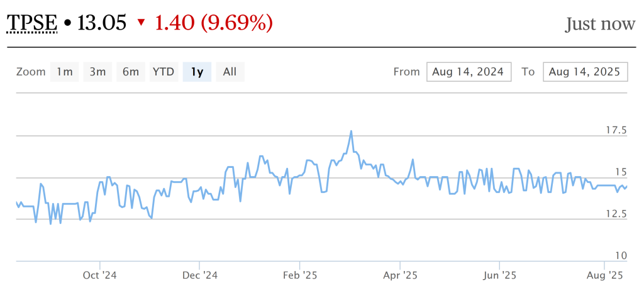Screen dimensions: 644x293
Task: Switch chart zoom to 6m
Action: [131, 72]
